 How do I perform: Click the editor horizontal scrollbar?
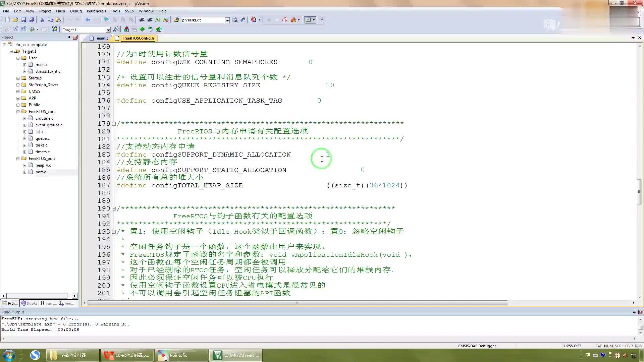(298, 303)
